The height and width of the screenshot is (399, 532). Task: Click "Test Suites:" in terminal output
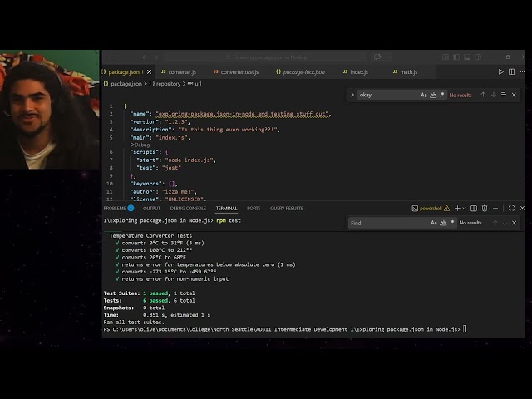[x=121, y=293]
